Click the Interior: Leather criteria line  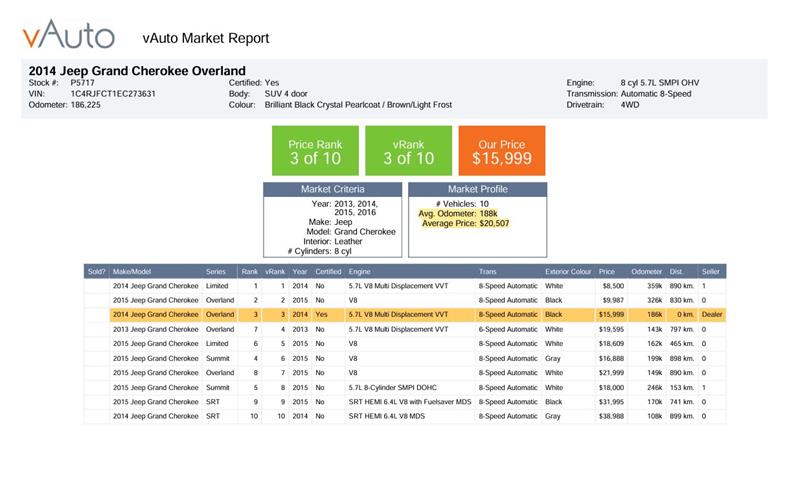click(x=333, y=242)
